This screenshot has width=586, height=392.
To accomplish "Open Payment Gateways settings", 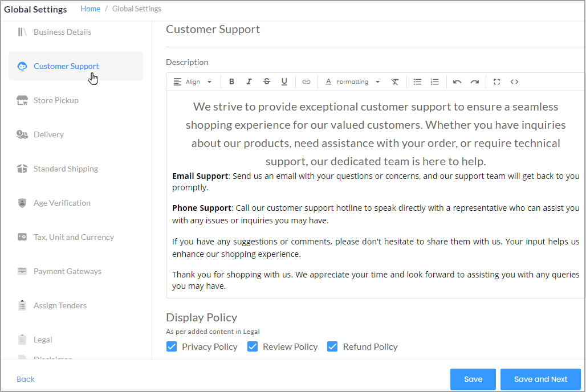I will pyautogui.click(x=67, y=271).
